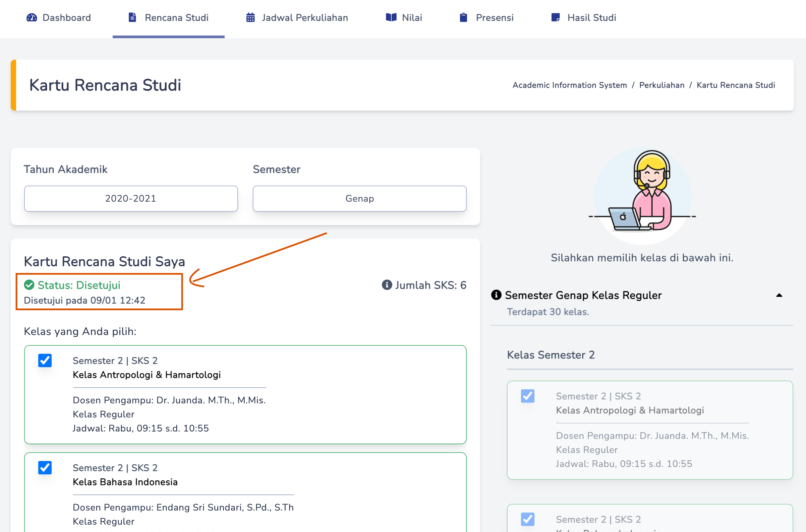Click the info icon beside Semester Genap Kelas Reguler
This screenshot has height=532, width=806.
pos(496,295)
